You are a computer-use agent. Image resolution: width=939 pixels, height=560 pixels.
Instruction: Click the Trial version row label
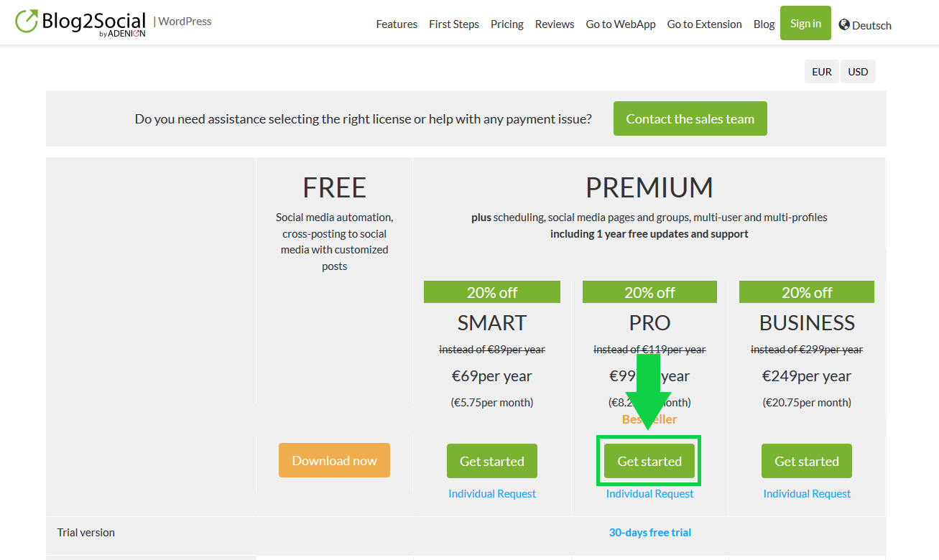point(86,532)
